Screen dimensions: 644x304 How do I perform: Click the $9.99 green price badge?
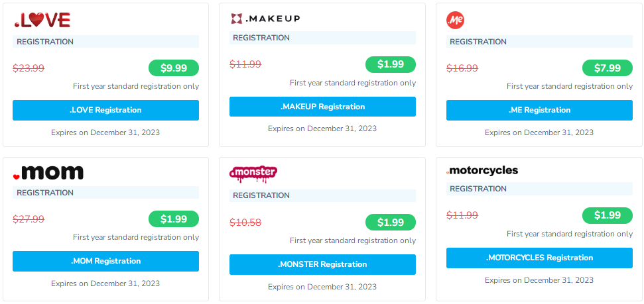174,68
